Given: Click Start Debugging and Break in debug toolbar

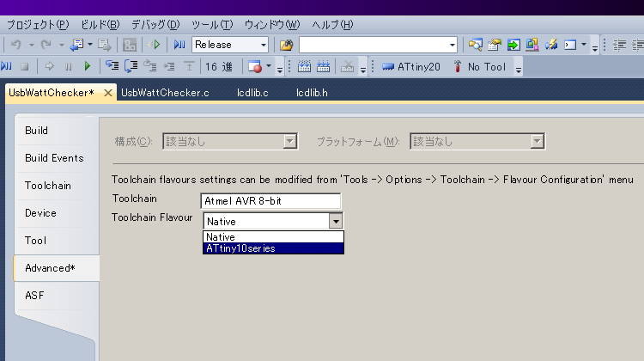Looking at the screenshot, I should point(7,66).
